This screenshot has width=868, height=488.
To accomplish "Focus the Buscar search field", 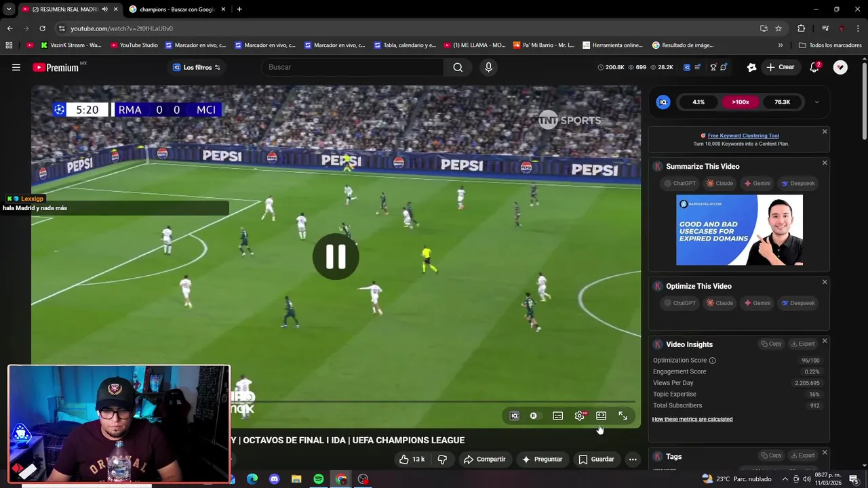I will tap(353, 67).
